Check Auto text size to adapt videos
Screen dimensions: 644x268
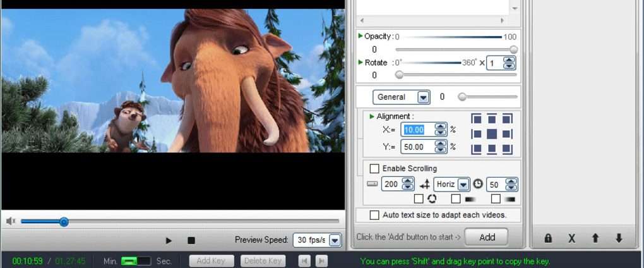pyautogui.click(x=374, y=215)
